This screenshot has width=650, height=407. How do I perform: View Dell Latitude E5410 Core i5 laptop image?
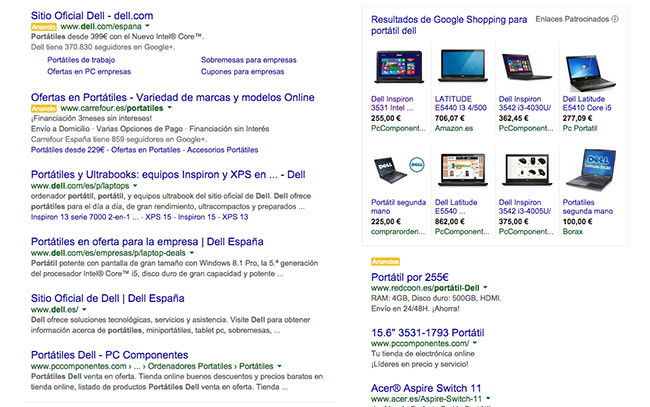(590, 73)
